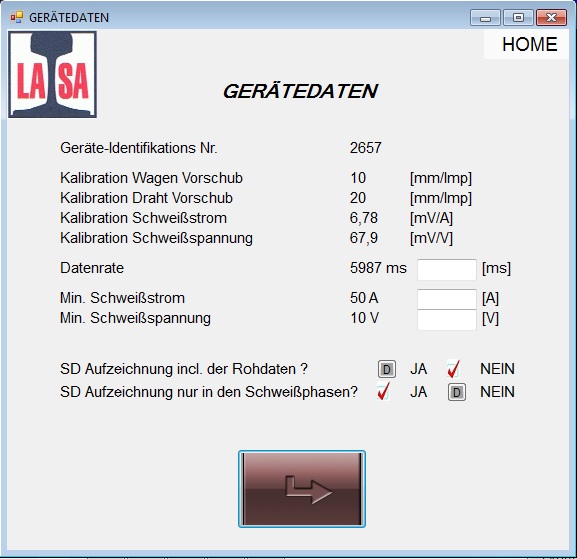Select NEIN for SD Aufzeichnung nur in Schweißphasen
The width and height of the screenshot is (577, 559).
[457, 392]
